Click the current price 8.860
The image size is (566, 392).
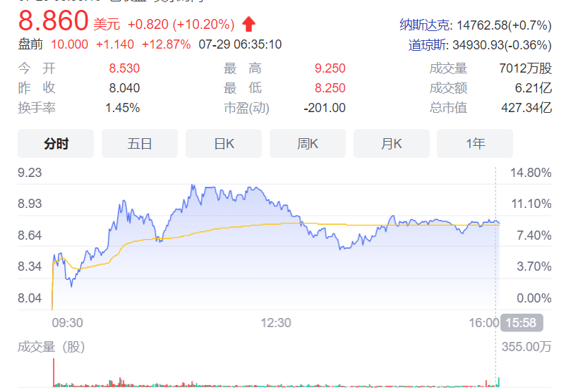tap(54, 22)
